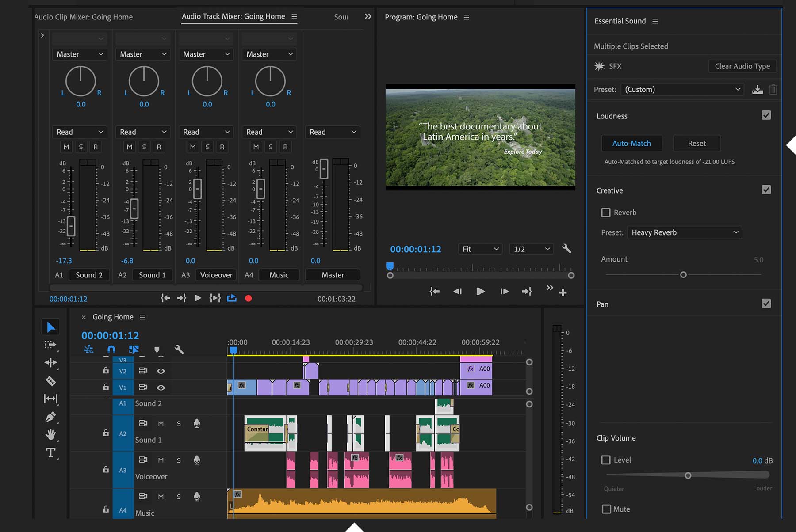Click the red Record button in mixer
The width and height of the screenshot is (796, 532).
click(249, 299)
